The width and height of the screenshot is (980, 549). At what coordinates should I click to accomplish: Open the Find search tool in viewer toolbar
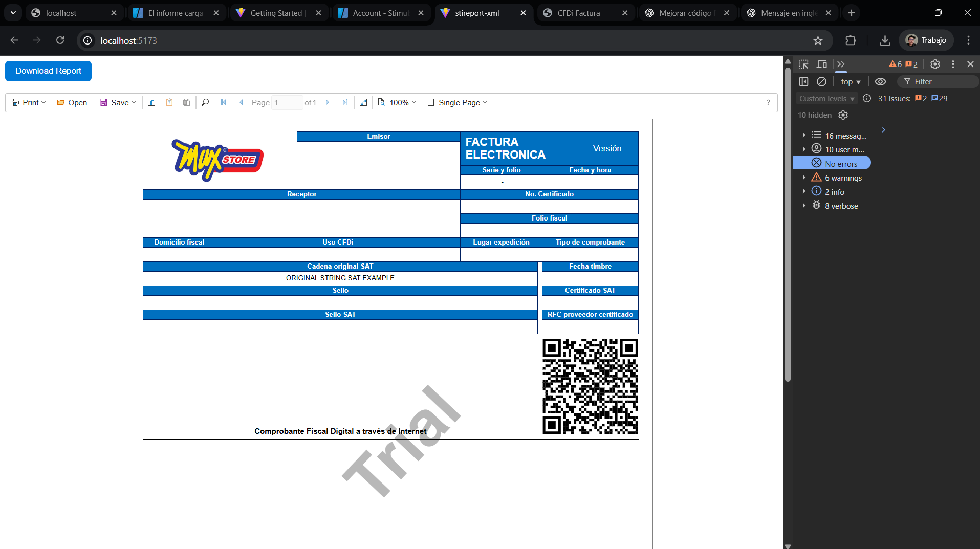click(x=205, y=103)
